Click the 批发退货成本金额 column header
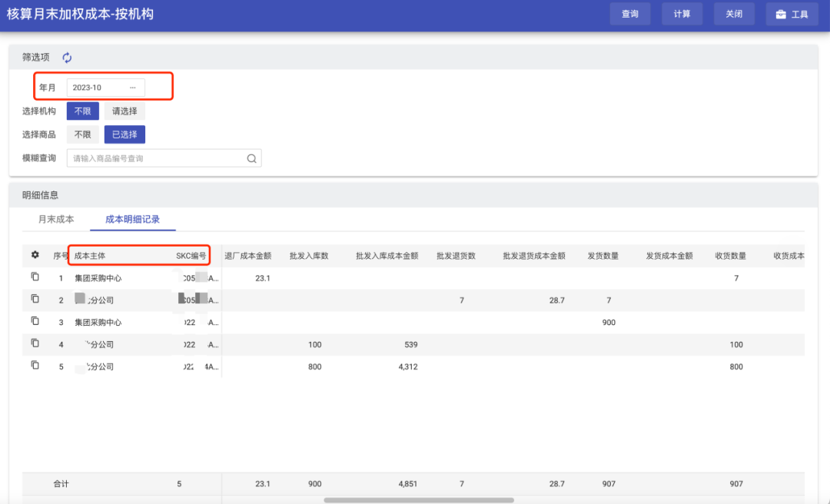Viewport: 830px width, 504px height. [x=534, y=256]
